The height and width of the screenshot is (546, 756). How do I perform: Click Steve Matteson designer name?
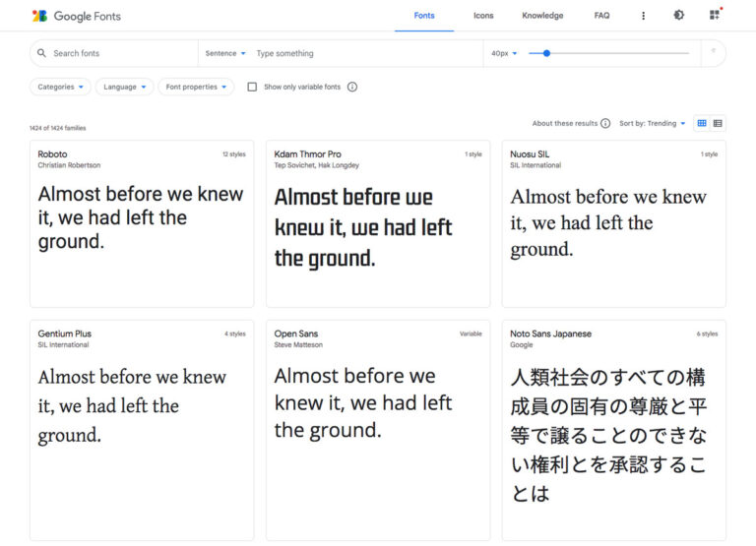[x=298, y=345]
